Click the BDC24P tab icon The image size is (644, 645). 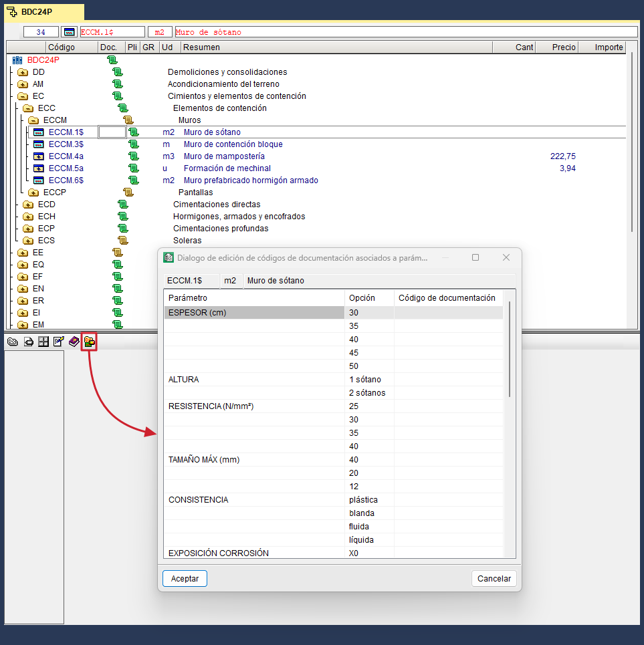click(x=12, y=11)
